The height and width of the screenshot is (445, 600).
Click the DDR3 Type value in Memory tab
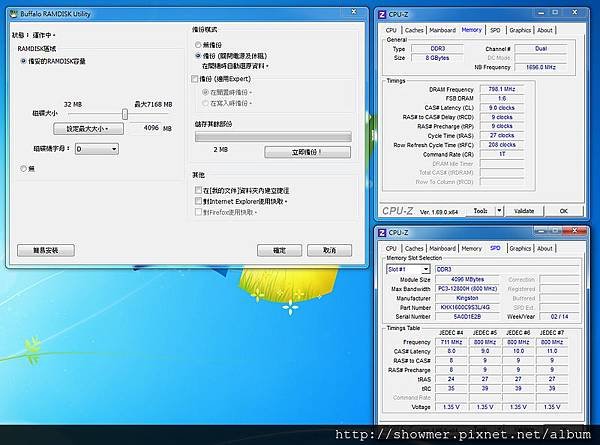(x=437, y=49)
